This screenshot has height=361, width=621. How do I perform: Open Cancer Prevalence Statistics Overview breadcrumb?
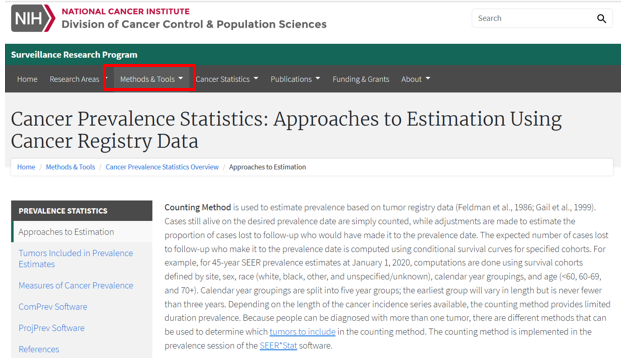click(162, 167)
